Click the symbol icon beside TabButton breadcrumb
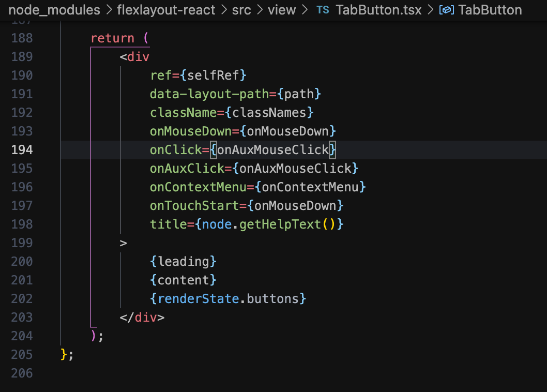The image size is (547, 392). (447, 10)
